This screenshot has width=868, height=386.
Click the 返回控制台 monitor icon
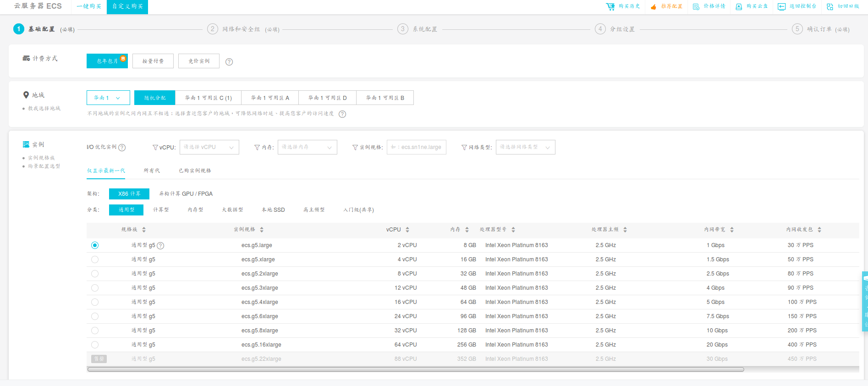pos(781,6)
